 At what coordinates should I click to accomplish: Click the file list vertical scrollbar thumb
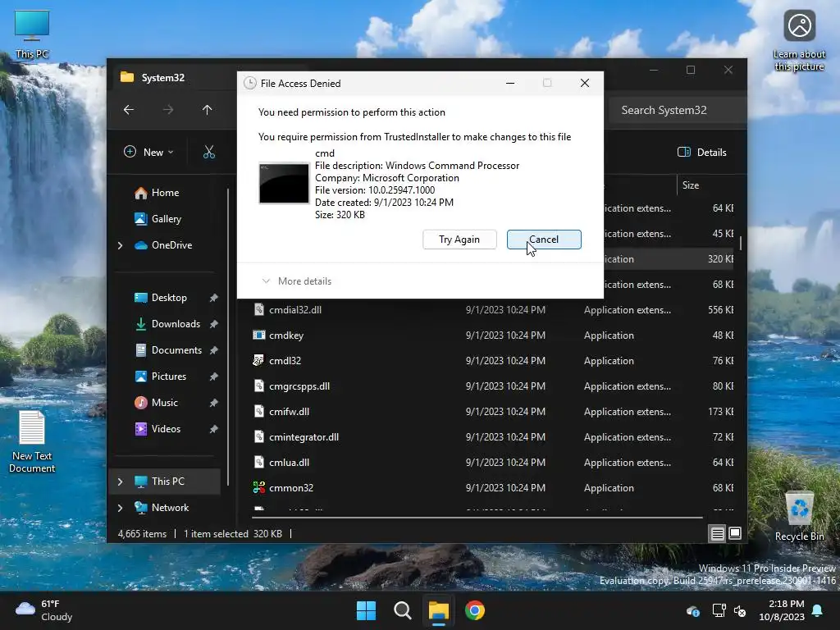click(x=741, y=243)
